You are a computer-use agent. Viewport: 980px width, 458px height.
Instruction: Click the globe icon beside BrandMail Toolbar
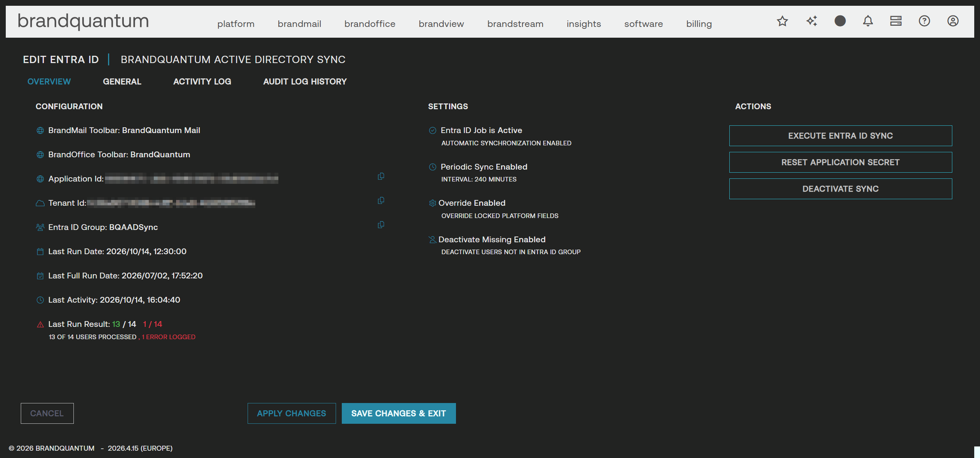(40, 130)
